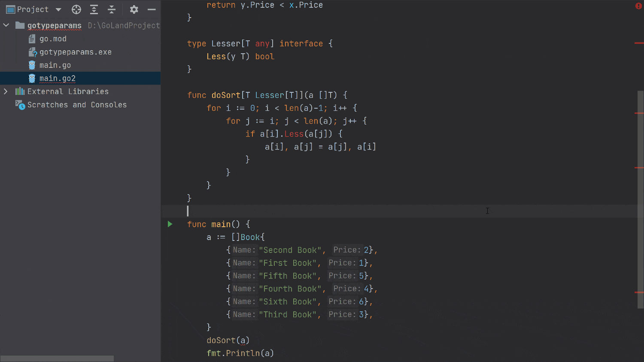
Task: Click a red error stripe on right scrollbar
Action: coord(639,113)
